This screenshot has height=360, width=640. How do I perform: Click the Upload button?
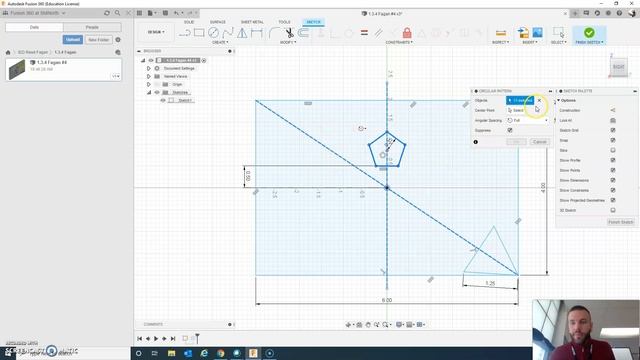coord(73,40)
